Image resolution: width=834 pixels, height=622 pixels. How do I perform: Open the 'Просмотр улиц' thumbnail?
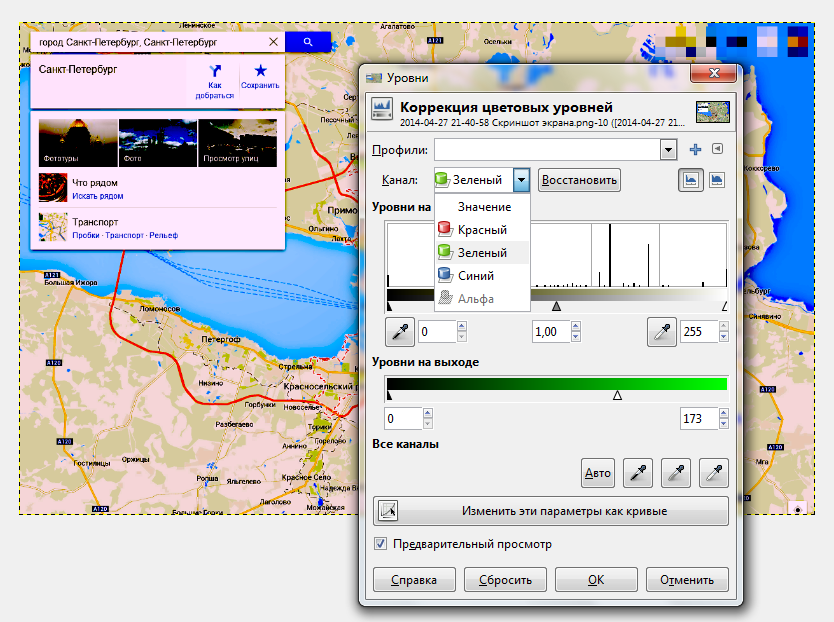[238, 143]
